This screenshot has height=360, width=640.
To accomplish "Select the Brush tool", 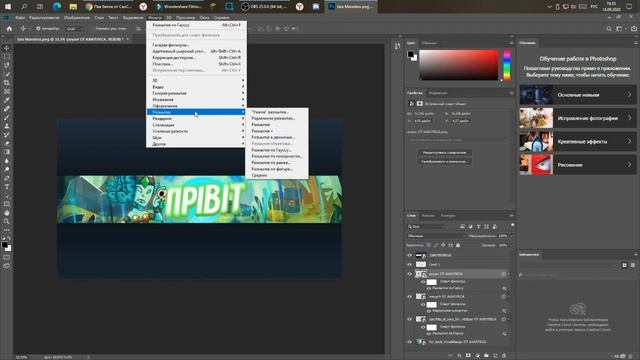I will [7, 118].
